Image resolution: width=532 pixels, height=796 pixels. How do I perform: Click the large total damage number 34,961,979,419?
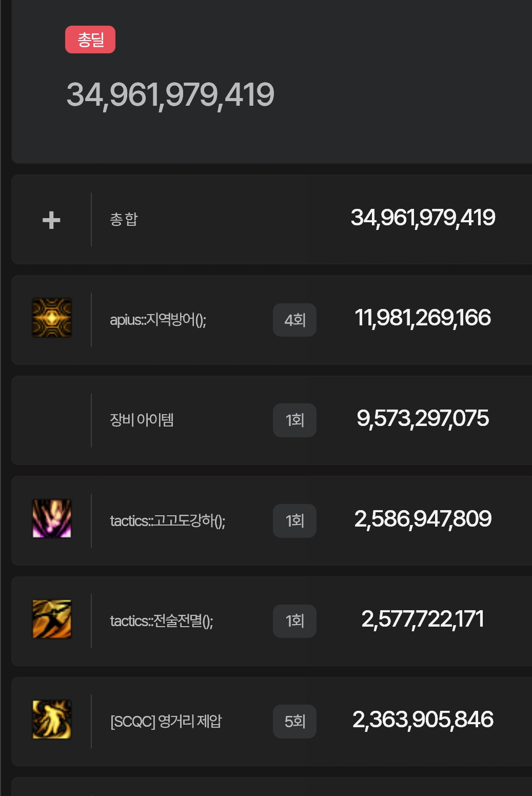170,95
